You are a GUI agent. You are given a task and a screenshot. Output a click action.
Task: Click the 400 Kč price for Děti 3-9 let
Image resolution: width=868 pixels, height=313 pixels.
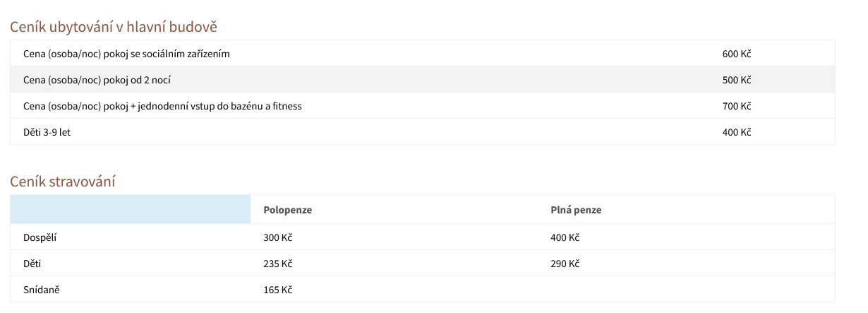pos(737,132)
